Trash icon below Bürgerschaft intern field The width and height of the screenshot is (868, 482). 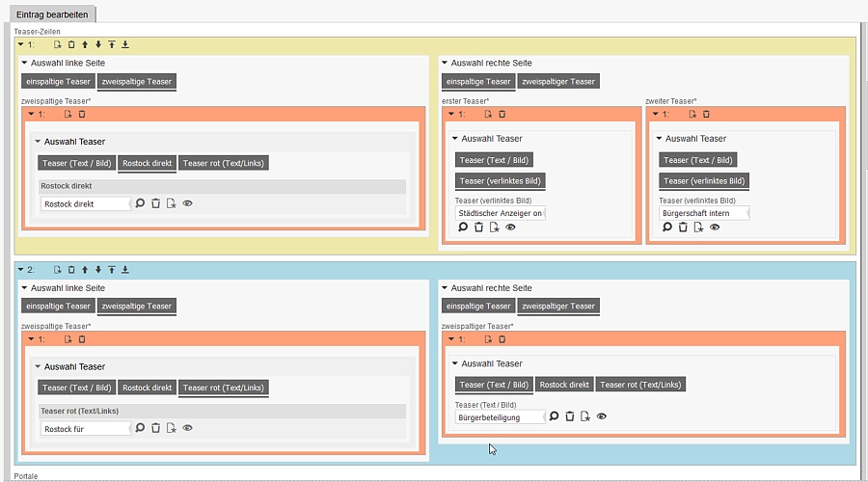[x=683, y=227]
